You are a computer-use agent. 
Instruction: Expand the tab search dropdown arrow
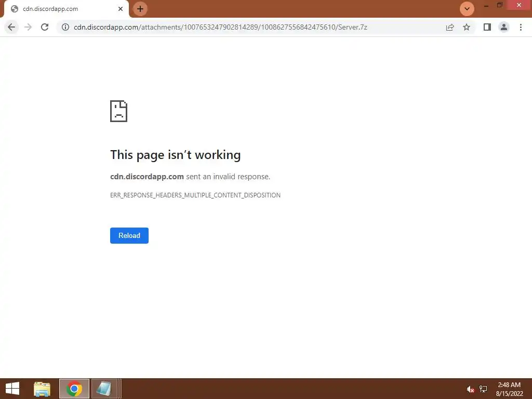(x=467, y=9)
